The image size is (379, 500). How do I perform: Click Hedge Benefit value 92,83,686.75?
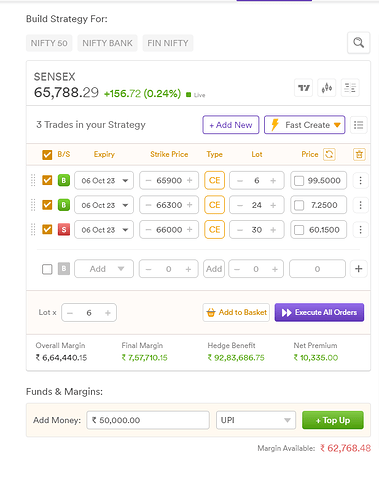tap(236, 358)
